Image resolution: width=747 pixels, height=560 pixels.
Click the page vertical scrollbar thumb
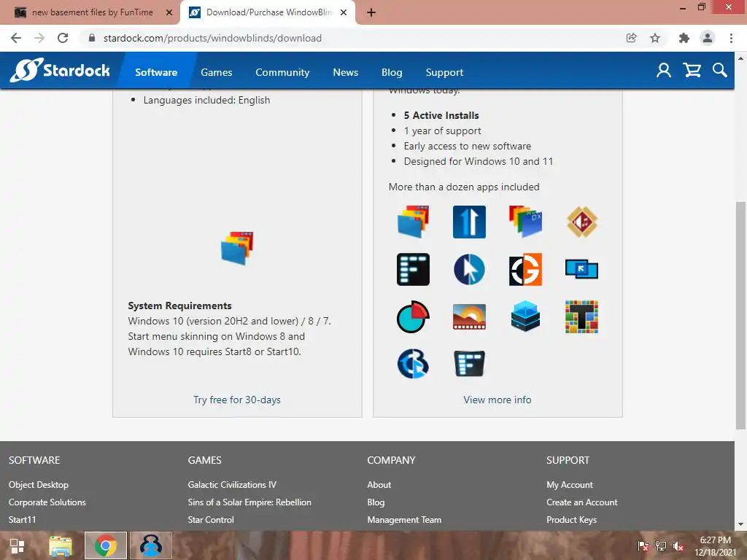pos(740,315)
